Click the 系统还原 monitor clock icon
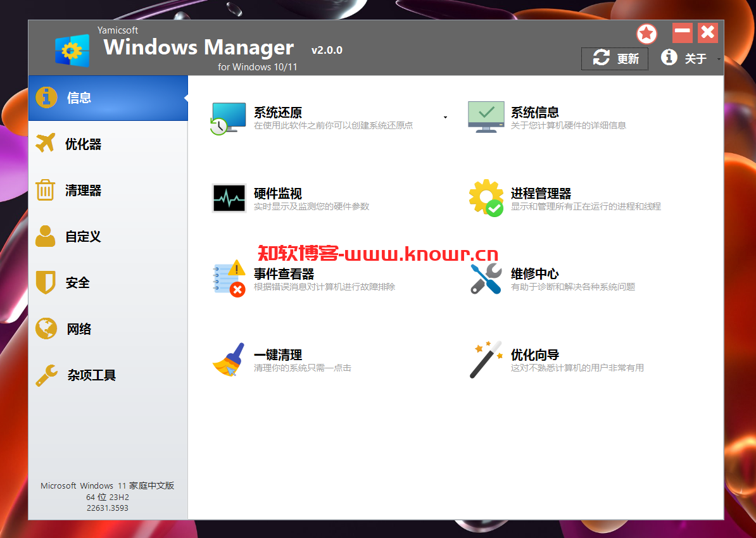The height and width of the screenshot is (538, 756). [228, 118]
